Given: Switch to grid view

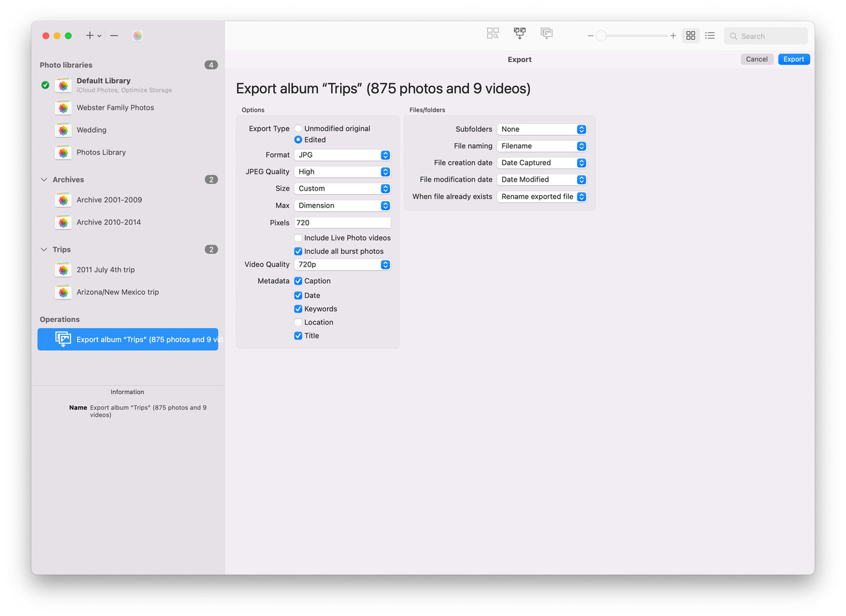Looking at the screenshot, I should pos(690,36).
